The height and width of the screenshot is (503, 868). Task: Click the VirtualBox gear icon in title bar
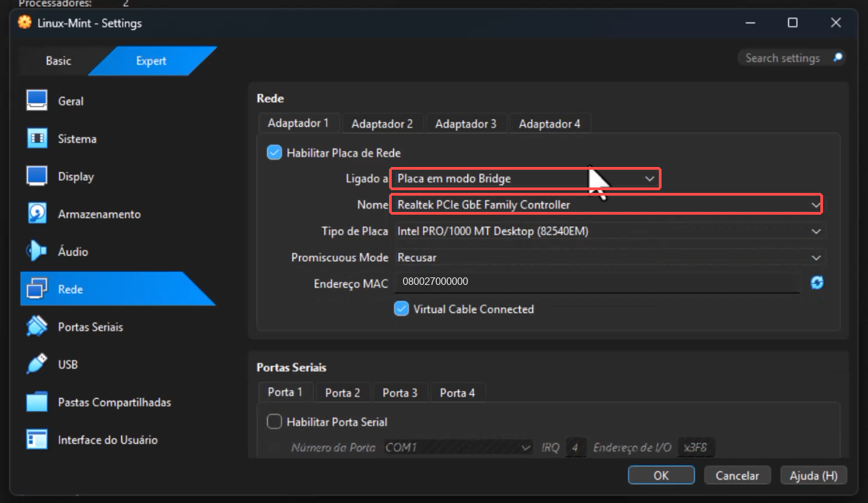[25, 22]
